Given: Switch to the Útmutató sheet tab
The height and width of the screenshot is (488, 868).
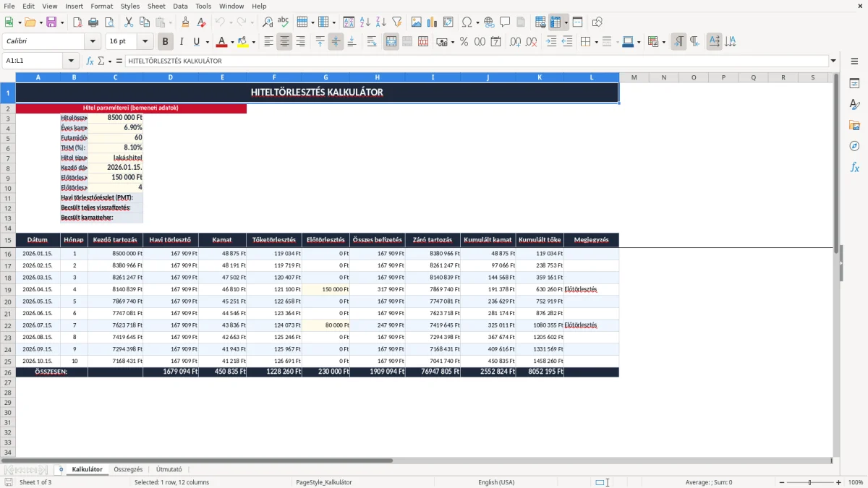Looking at the screenshot, I should [x=169, y=469].
